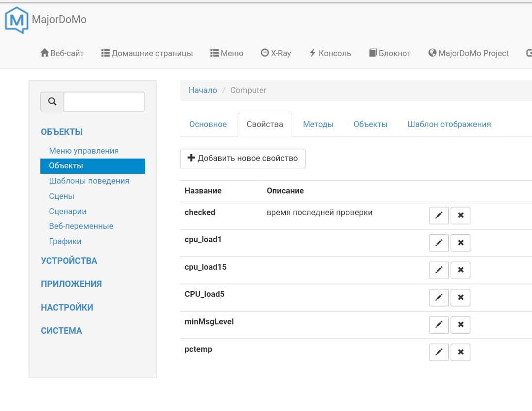Image resolution: width=532 pixels, height=411 pixels.
Task: Click the MajorDoMo logo icon
Action: point(17,20)
